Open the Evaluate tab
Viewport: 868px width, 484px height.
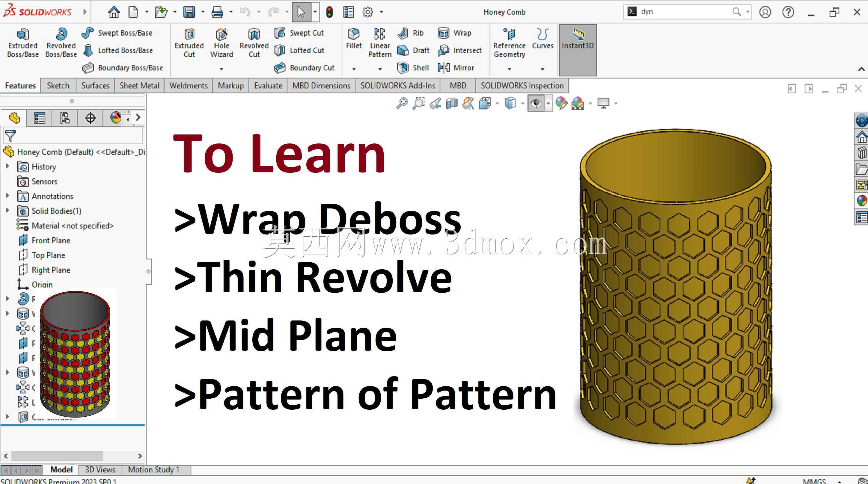point(268,86)
